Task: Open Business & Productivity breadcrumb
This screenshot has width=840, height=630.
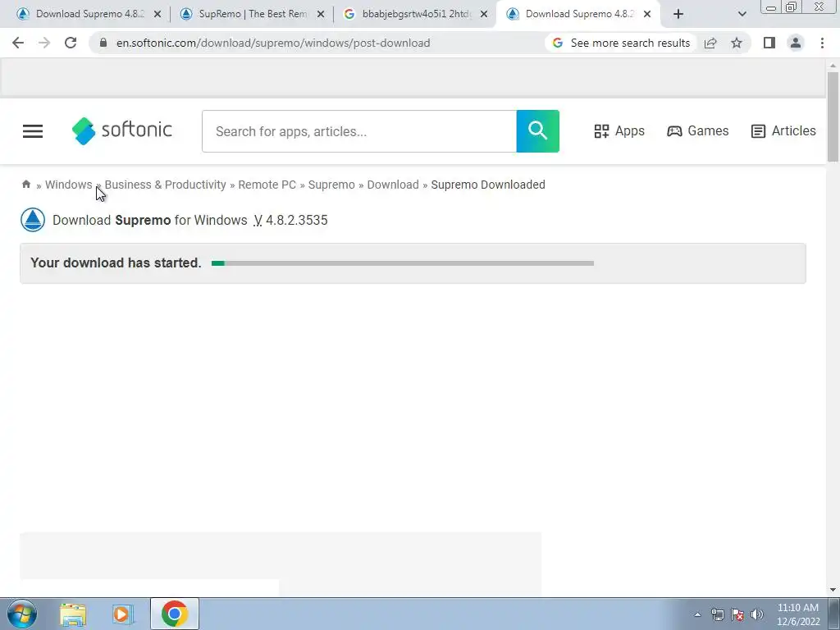Action: (165, 185)
